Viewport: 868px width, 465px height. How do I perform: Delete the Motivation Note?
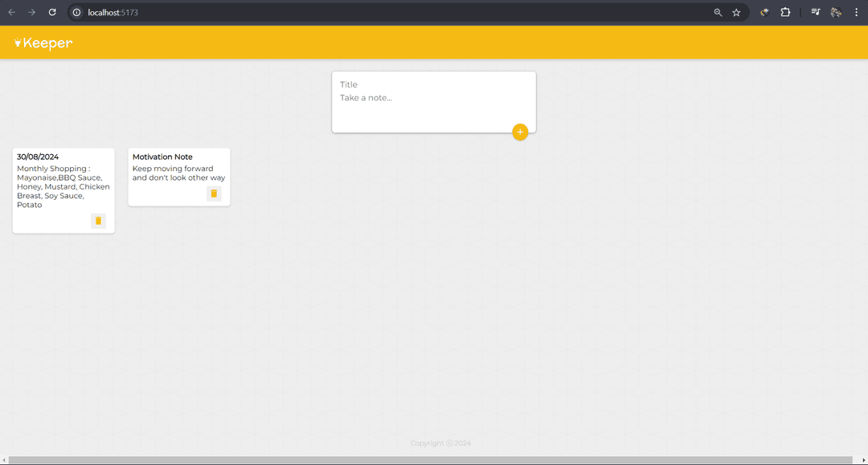[214, 194]
